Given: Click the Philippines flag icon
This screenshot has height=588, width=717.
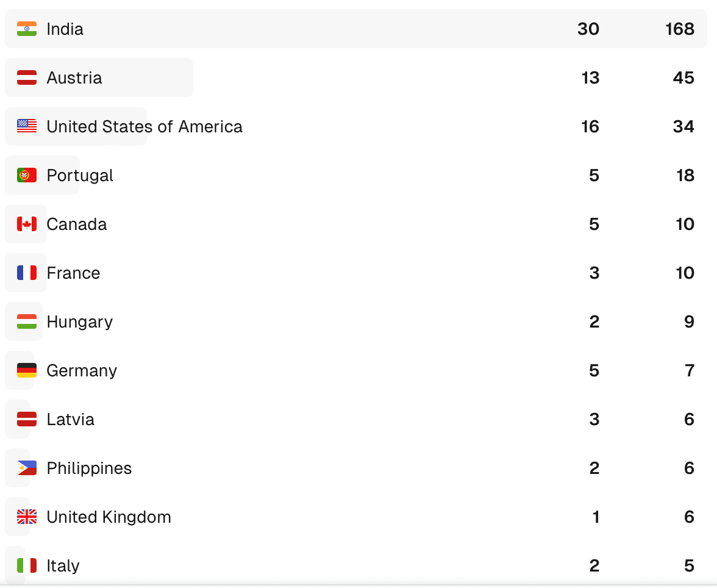Looking at the screenshot, I should pos(27,468).
